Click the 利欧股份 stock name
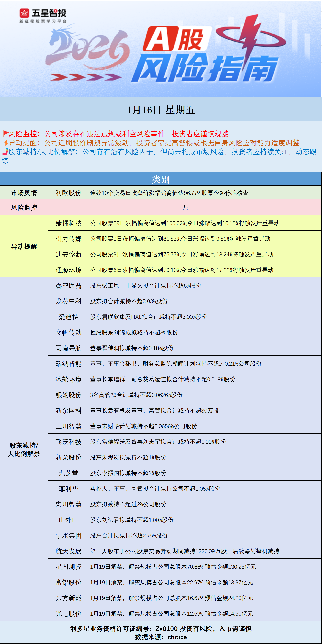This screenshot has height=644, width=322. [69, 193]
